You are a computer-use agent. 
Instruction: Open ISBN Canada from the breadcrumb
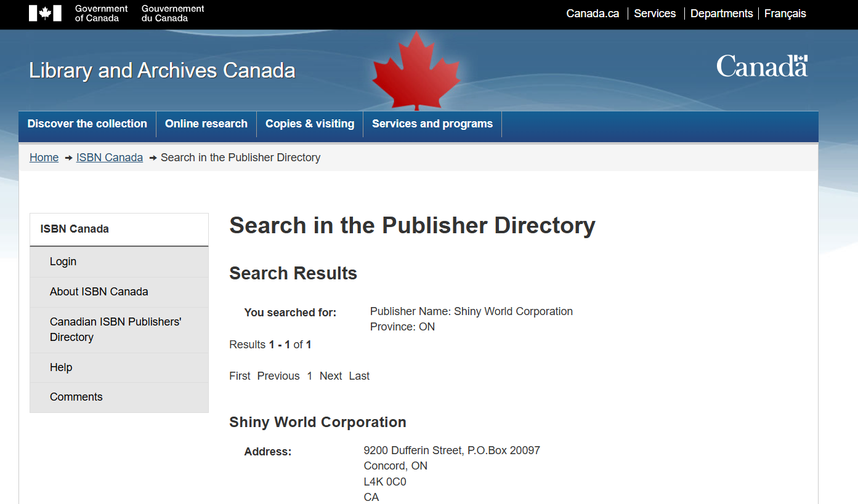[109, 157]
